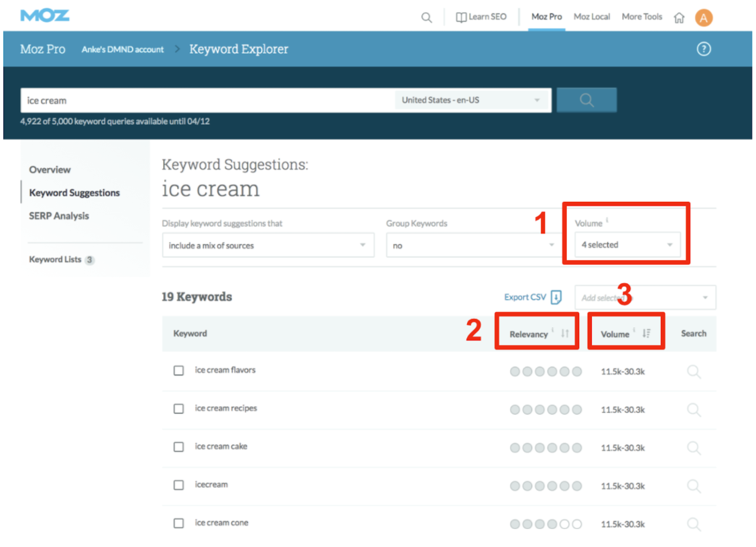Sort by Relevancy using the sort arrows
The image size is (756, 547).
pyautogui.click(x=564, y=334)
